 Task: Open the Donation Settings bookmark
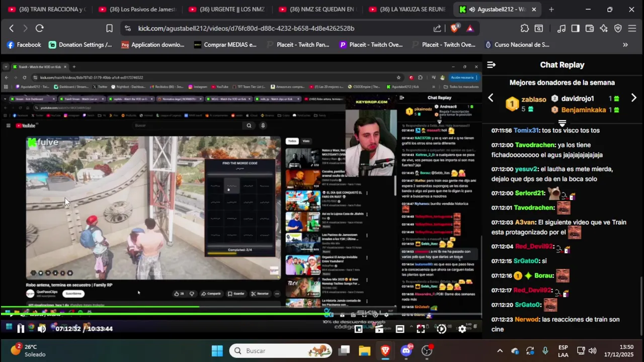pyautogui.click(x=80, y=45)
